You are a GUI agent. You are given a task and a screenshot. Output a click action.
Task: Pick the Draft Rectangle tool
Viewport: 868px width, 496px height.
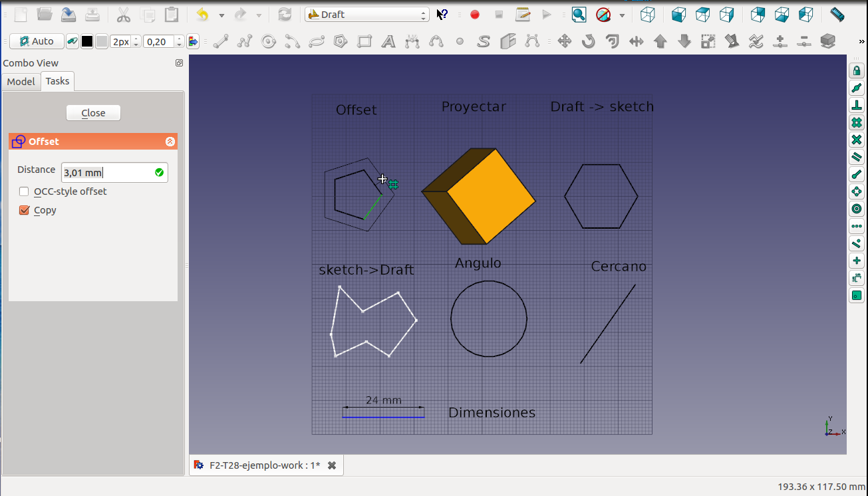364,42
